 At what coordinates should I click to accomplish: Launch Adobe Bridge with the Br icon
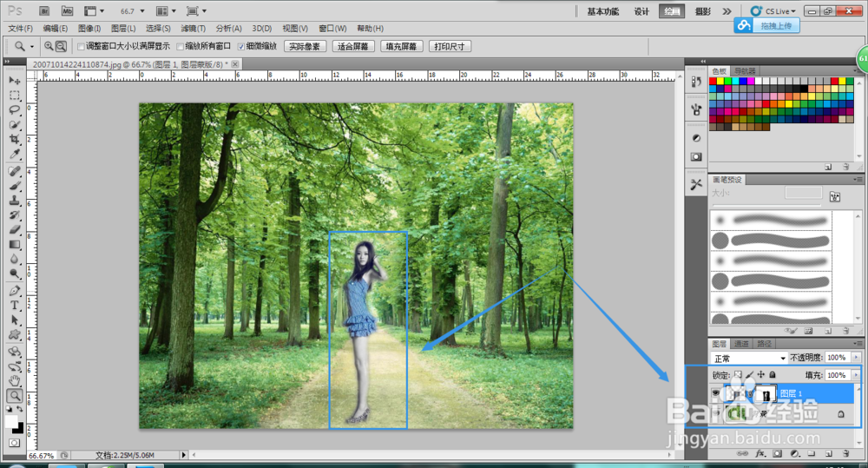pyautogui.click(x=44, y=10)
